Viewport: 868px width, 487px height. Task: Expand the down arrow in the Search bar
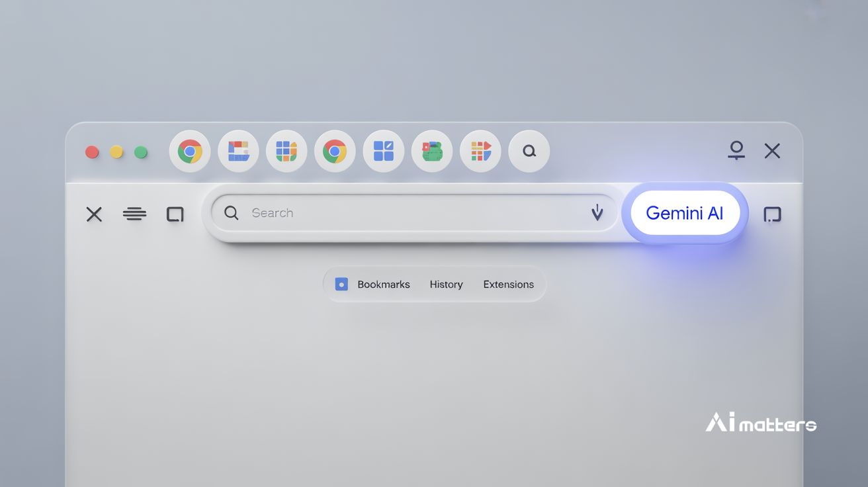[x=597, y=212]
